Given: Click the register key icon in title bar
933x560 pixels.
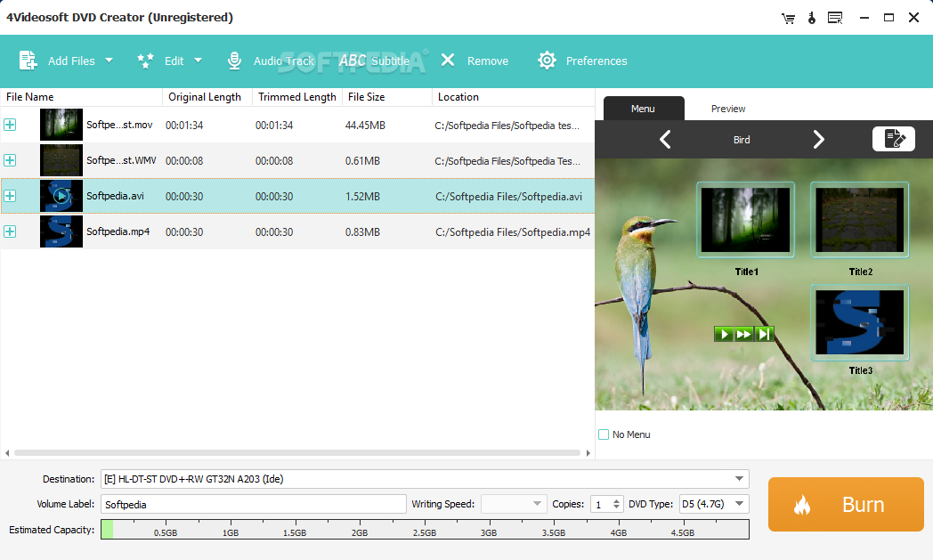Looking at the screenshot, I should click(x=812, y=18).
